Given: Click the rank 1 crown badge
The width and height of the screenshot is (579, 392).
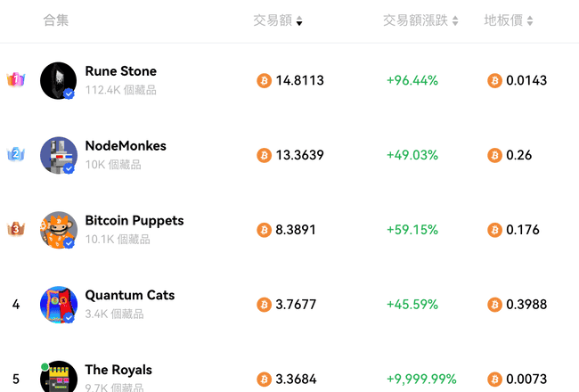Looking at the screenshot, I should pos(16,79).
